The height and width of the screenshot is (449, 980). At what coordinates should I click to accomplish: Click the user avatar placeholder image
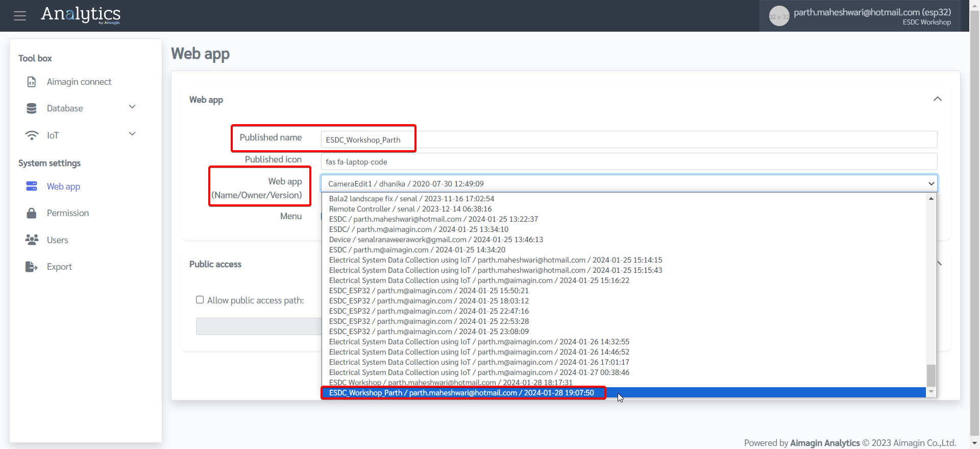(x=779, y=16)
